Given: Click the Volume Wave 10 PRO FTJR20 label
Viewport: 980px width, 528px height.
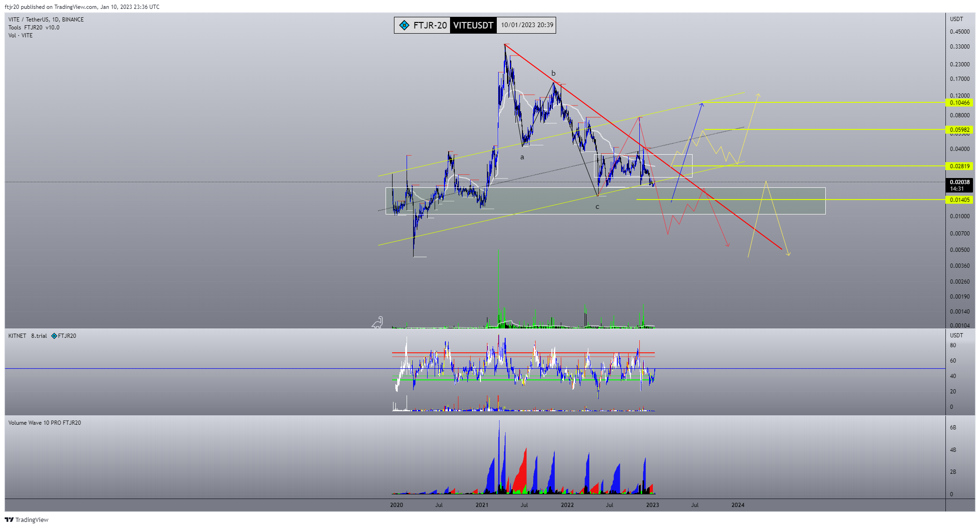Looking at the screenshot, I should point(44,423).
